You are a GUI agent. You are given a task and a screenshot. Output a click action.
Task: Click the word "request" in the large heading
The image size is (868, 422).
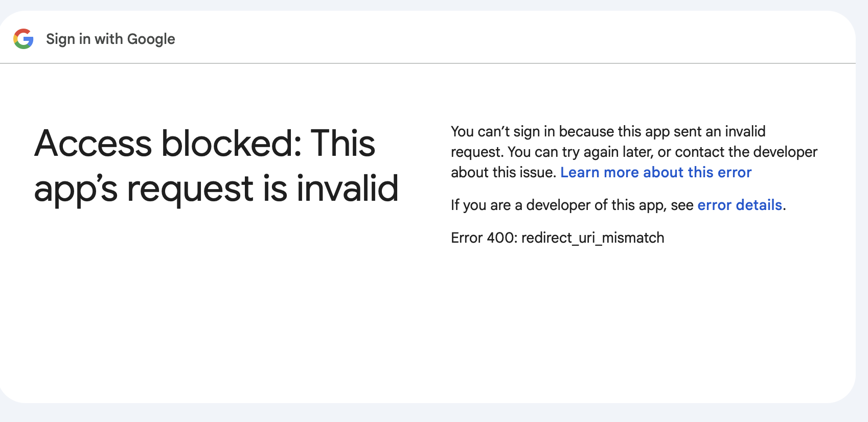190,189
